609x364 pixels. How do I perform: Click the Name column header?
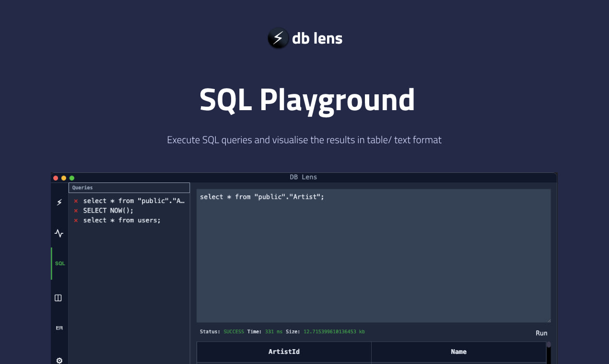458,352
